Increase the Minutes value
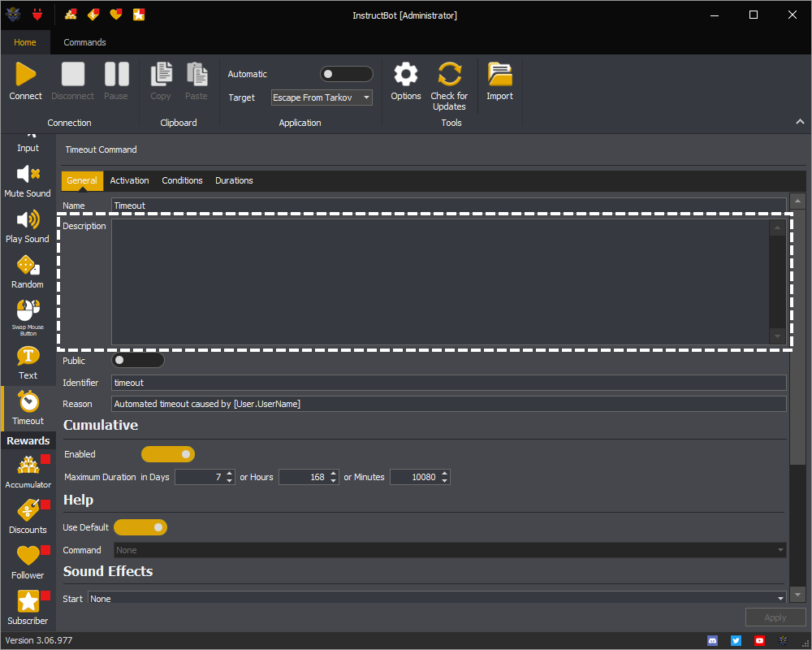This screenshot has width=812, height=650. (445, 473)
